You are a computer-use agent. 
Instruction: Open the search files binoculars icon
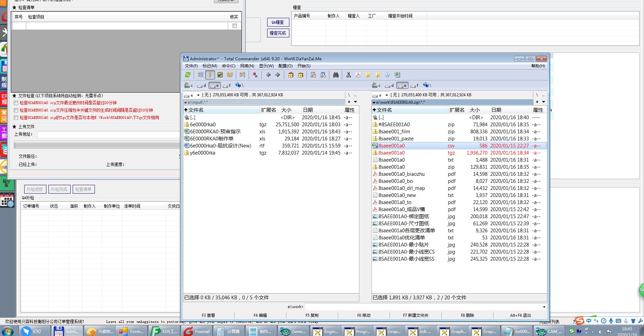pyautogui.click(x=335, y=75)
